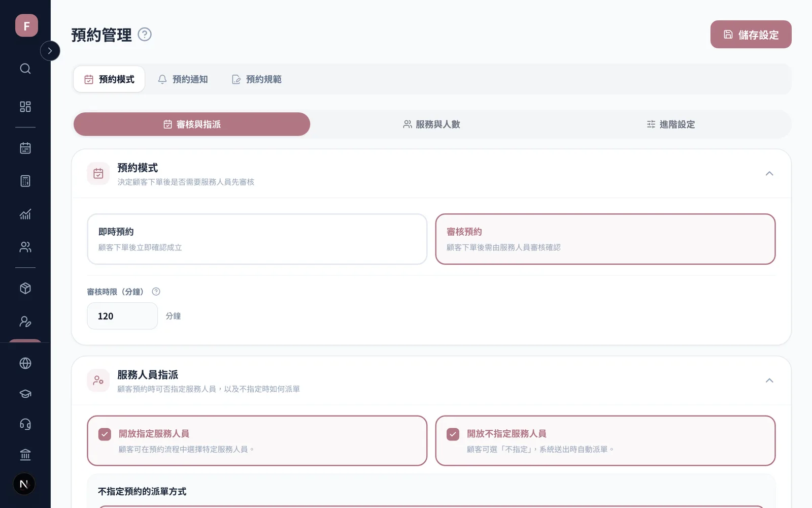Viewport: 812px width, 508px height.
Task: Open the calendar icon in sidebar
Action: pos(25,148)
